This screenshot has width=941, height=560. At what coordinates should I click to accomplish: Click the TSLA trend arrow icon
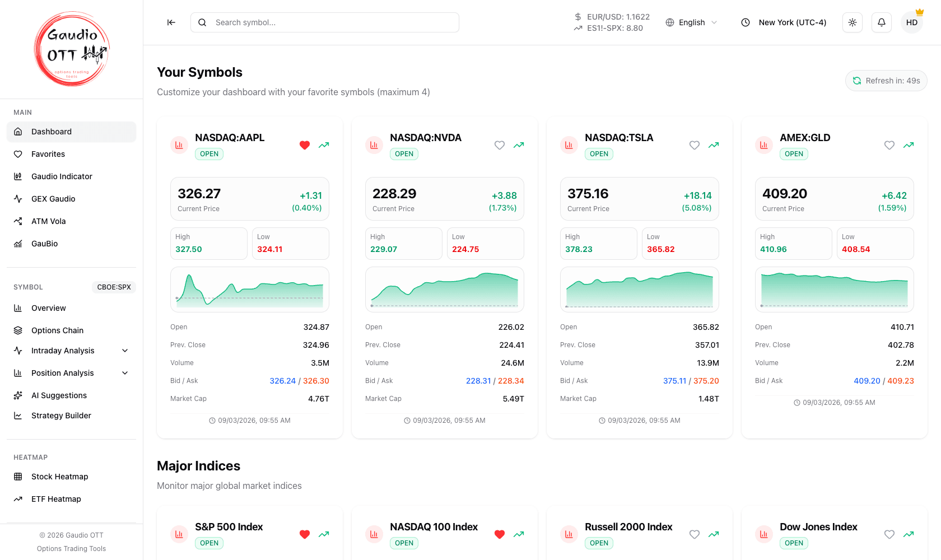714,145
